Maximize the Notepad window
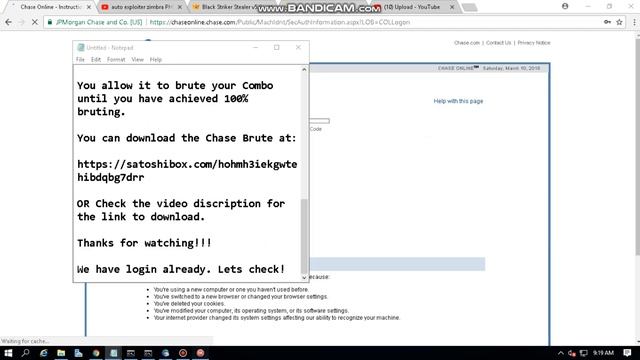The height and width of the screenshot is (360, 640). click(277, 47)
